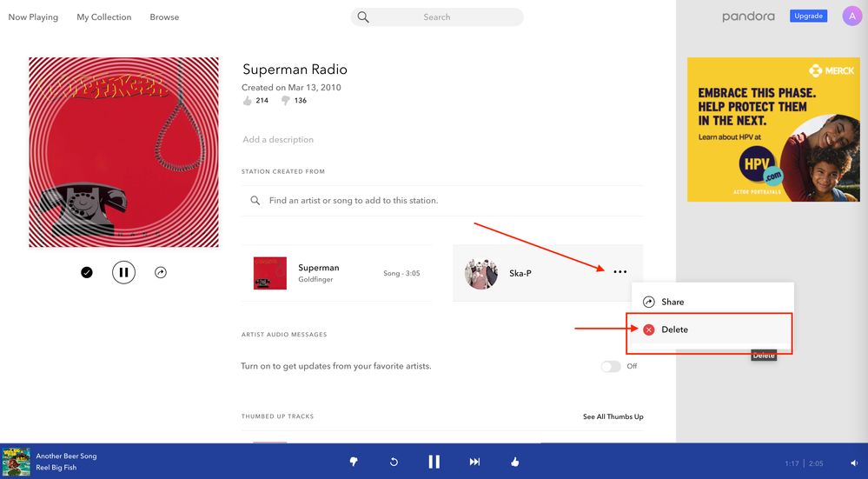Mute volume with the speaker icon

click(853, 463)
